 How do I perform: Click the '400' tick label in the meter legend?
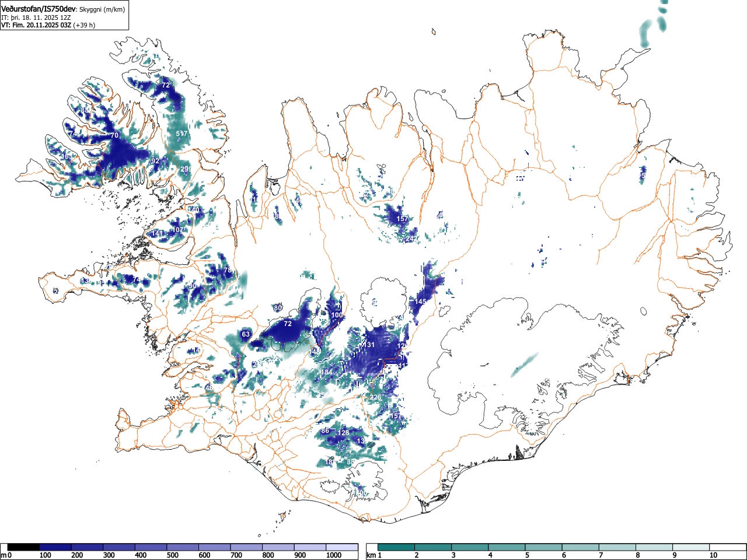pos(141,555)
